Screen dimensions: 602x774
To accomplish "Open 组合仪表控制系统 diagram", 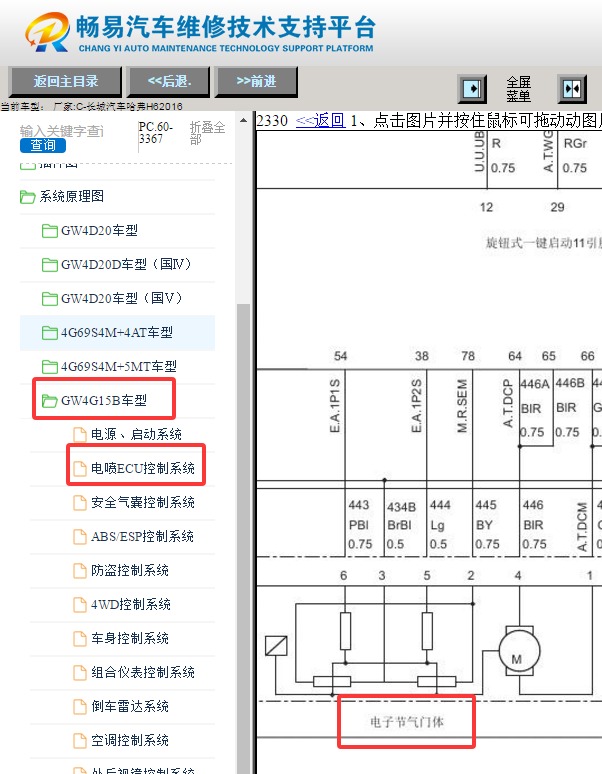I will coord(143,672).
